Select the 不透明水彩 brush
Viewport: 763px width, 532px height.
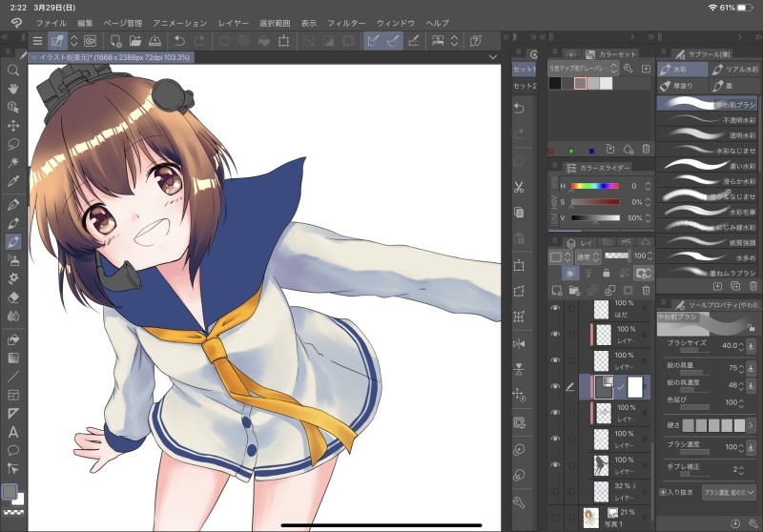(x=707, y=119)
